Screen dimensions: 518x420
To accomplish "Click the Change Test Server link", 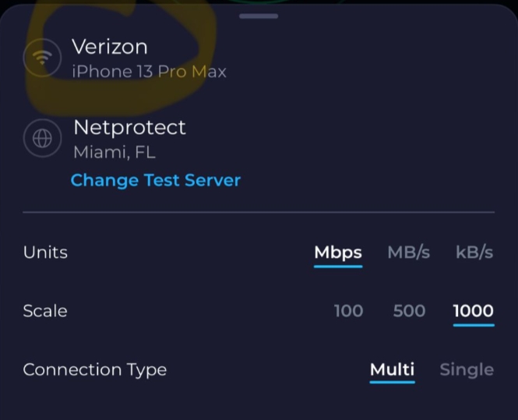I will coord(156,181).
